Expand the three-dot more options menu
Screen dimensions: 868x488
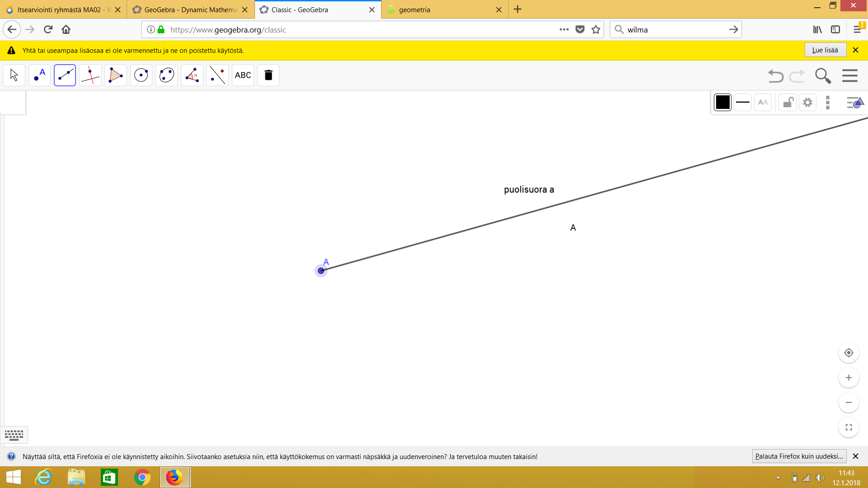pyautogui.click(x=828, y=103)
